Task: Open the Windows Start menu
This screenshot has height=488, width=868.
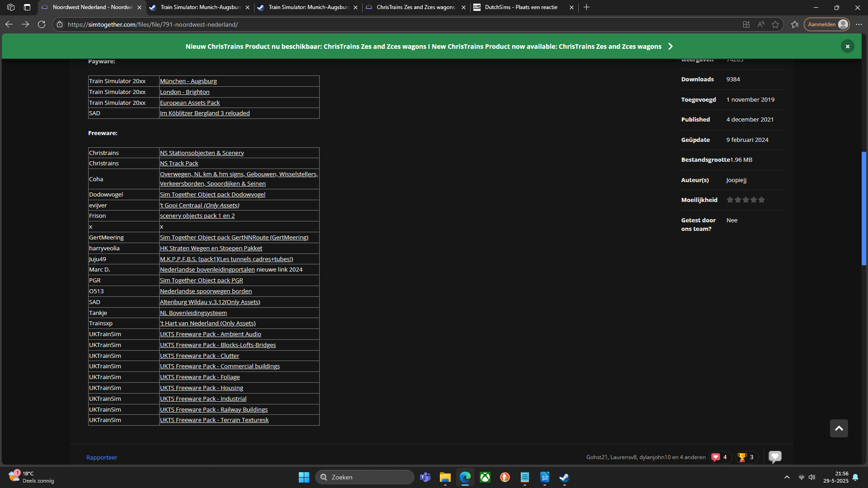Action: (304, 477)
